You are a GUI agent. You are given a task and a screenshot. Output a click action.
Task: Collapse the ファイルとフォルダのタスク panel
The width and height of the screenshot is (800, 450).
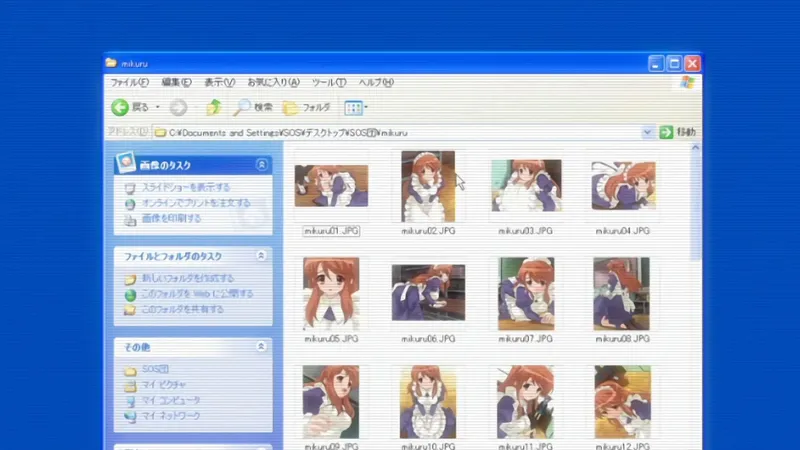261,256
